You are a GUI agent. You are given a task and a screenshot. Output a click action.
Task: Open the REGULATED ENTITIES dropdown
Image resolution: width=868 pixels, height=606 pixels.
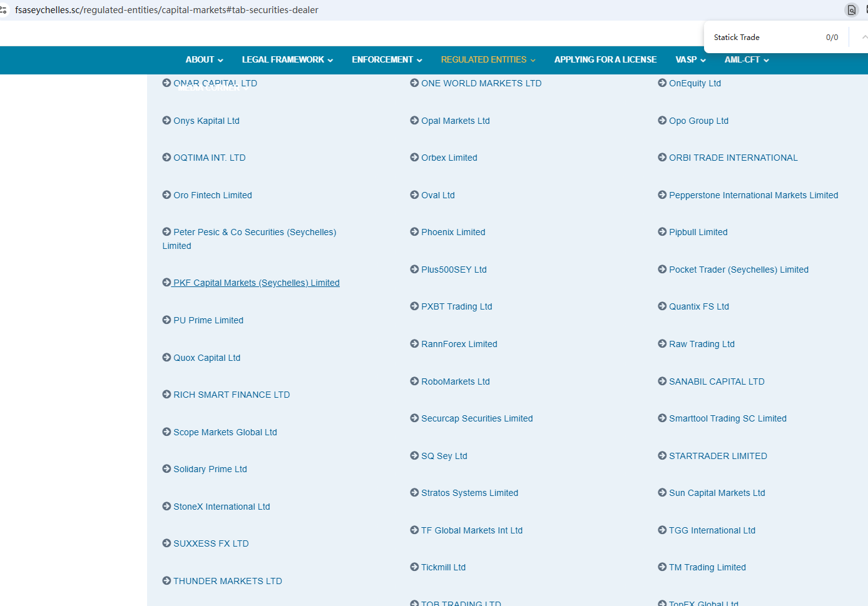(x=488, y=59)
